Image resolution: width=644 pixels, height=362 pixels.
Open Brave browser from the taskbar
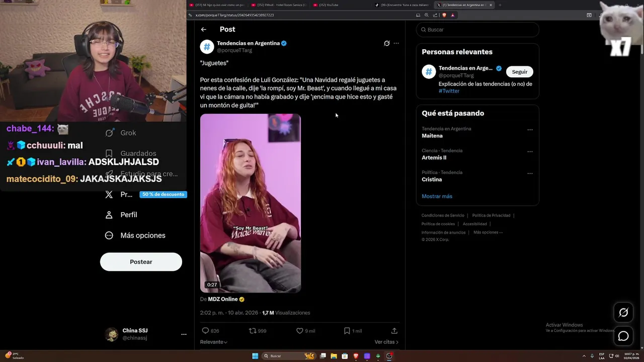356,356
